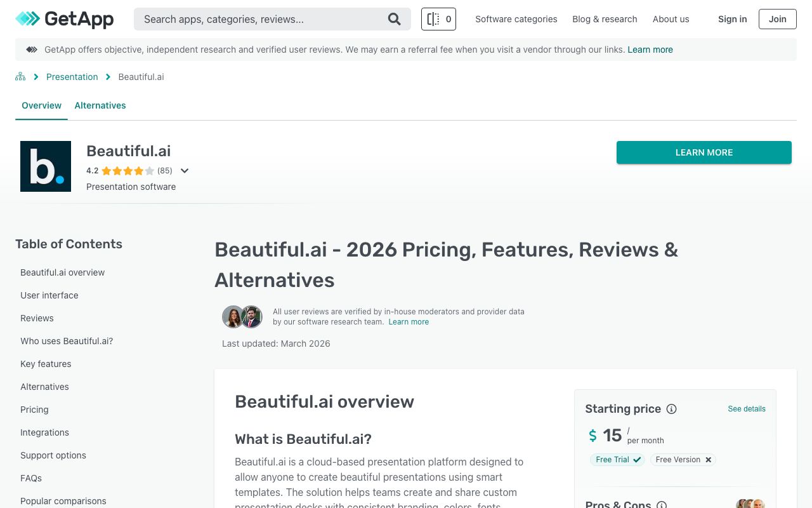This screenshot has width=812, height=508.
Task: Click Learn more in referral disclaimer banner
Action: pos(650,50)
